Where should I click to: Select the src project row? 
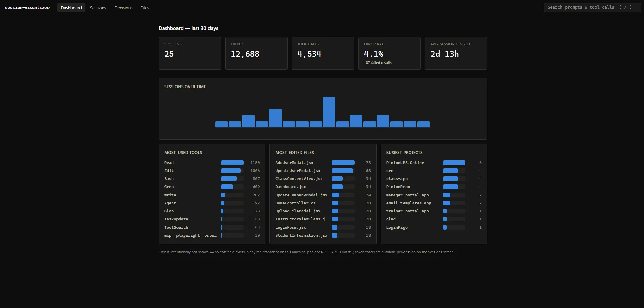click(434, 171)
